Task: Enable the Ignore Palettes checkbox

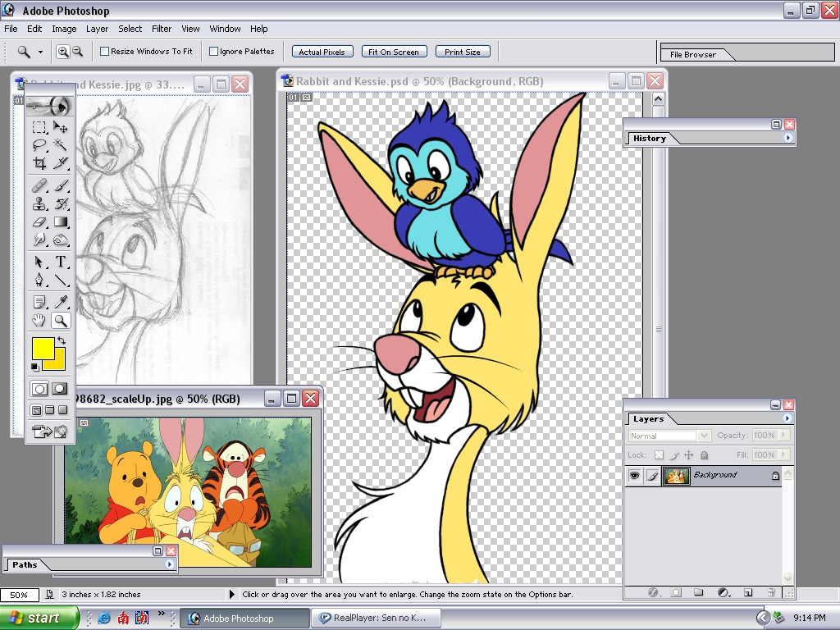Action: coord(214,52)
